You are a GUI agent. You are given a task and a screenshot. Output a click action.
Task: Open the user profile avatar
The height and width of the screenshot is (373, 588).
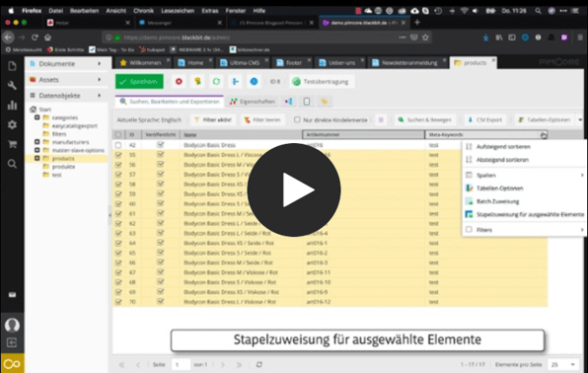pyautogui.click(x=12, y=325)
